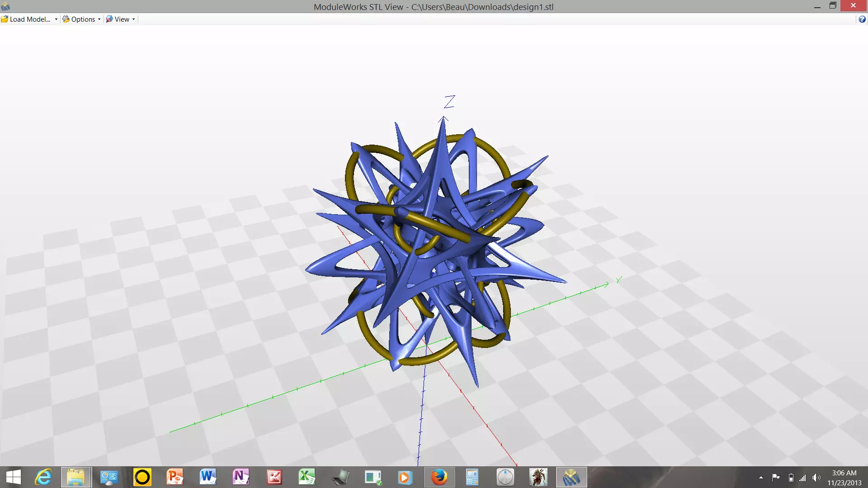
Task: Switch to Firefox in taskbar
Action: (439, 477)
